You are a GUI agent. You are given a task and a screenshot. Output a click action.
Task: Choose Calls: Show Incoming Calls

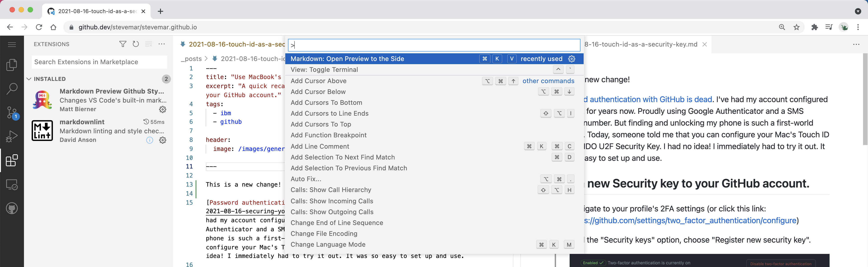click(x=434, y=201)
